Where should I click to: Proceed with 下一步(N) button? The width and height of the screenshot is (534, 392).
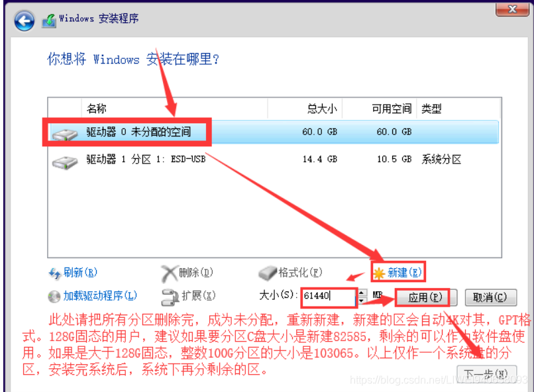tap(487, 373)
